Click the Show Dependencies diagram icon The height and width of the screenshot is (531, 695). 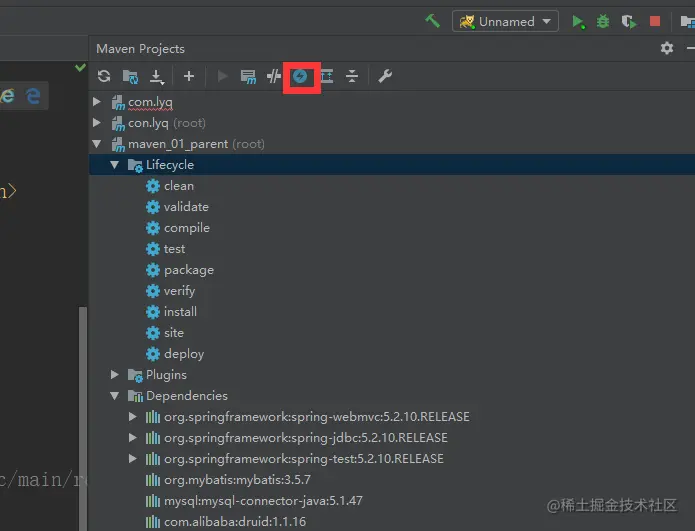tap(327, 76)
